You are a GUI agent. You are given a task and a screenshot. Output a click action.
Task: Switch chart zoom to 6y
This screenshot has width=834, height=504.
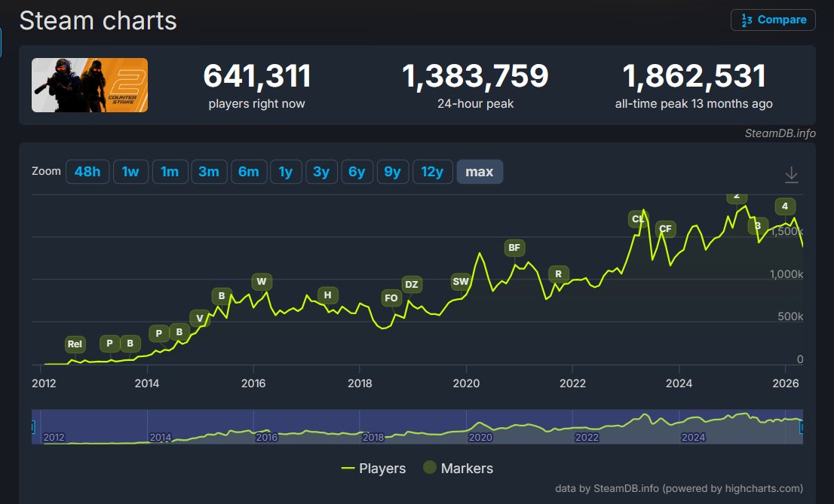[x=357, y=172]
